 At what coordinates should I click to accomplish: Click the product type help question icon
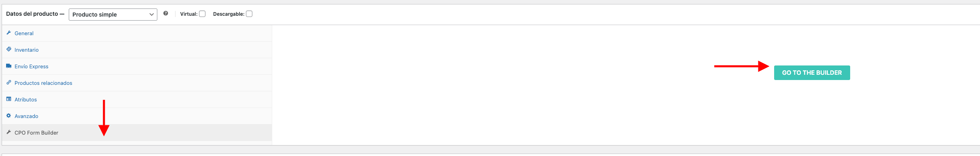point(166,13)
